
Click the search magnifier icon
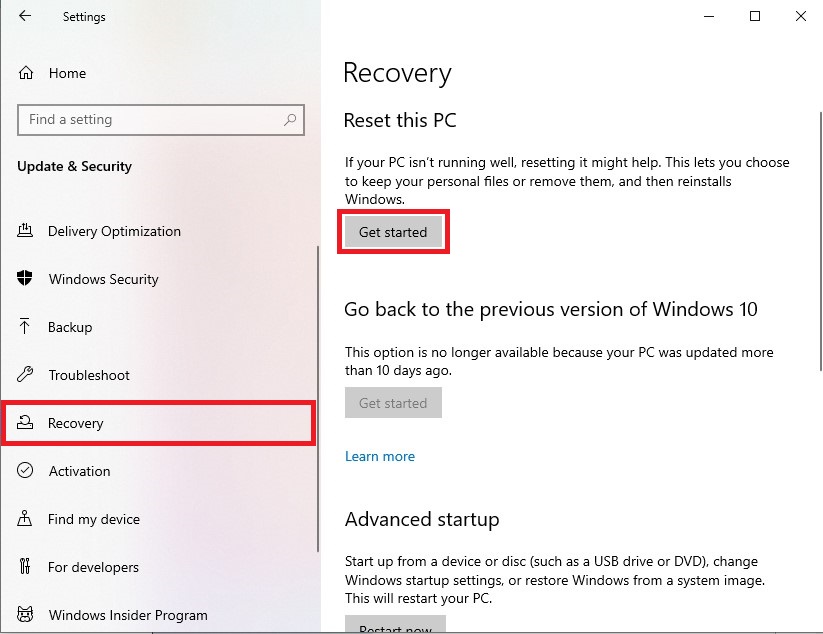click(290, 120)
